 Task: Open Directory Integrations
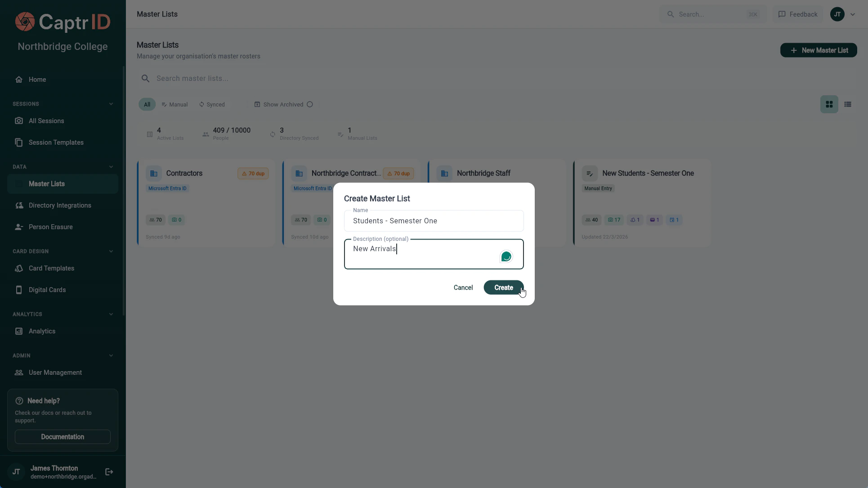click(60, 205)
